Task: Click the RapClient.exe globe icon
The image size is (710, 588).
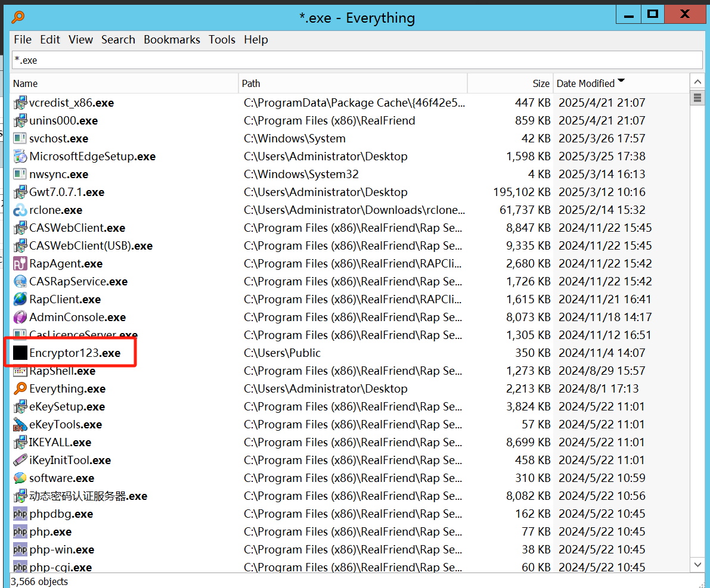Action: (x=20, y=300)
